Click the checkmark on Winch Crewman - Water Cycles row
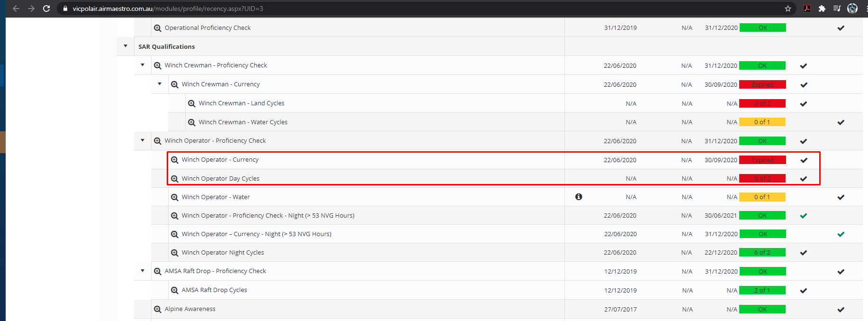Image resolution: width=868 pixels, height=321 pixels. tap(841, 122)
